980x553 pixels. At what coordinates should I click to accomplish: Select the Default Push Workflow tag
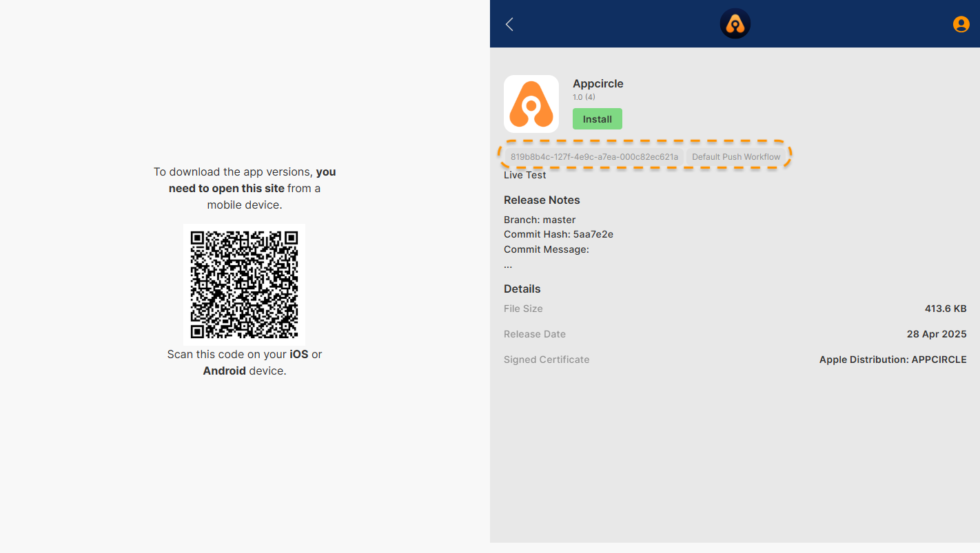pos(736,157)
